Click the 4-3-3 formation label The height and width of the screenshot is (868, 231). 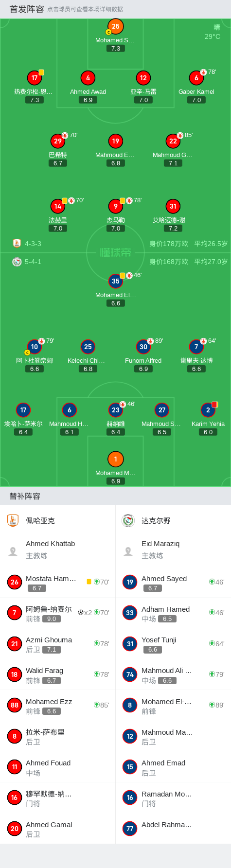click(33, 244)
